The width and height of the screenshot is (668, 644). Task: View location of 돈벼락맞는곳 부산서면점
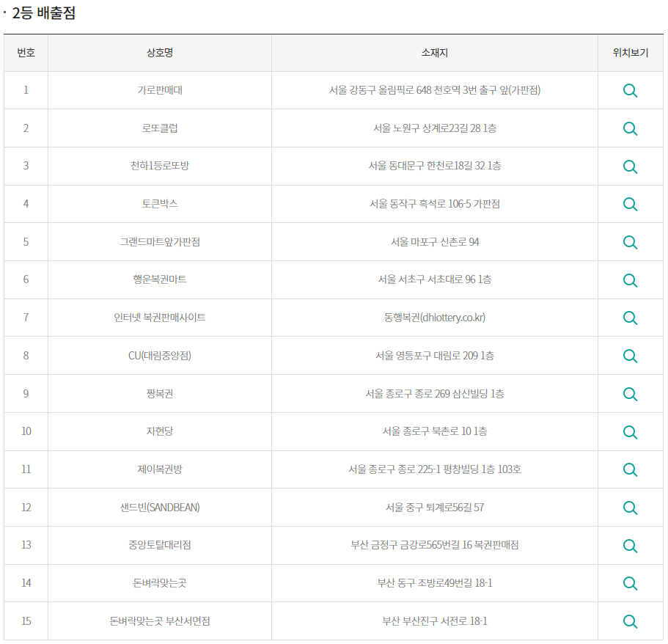click(x=630, y=621)
